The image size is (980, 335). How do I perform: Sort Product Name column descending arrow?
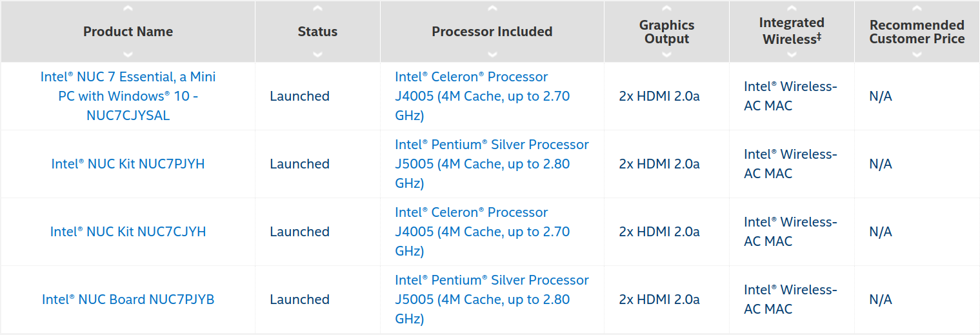[x=128, y=54]
